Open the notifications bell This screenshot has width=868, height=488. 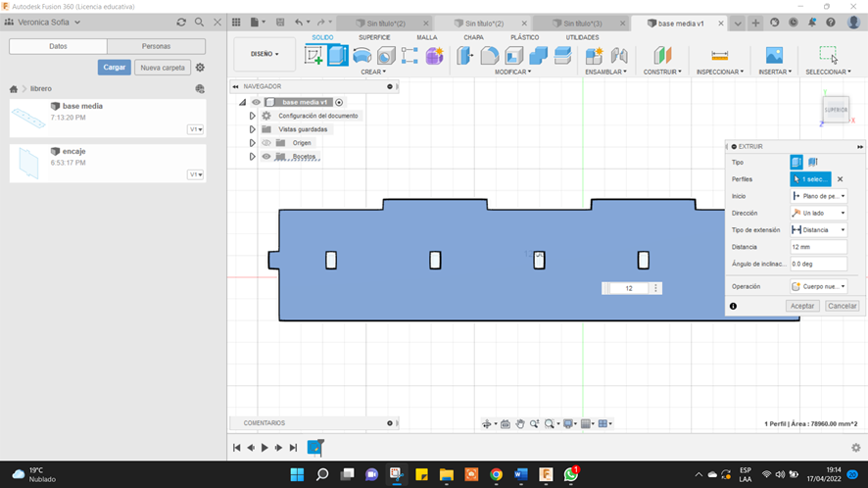coord(811,23)
